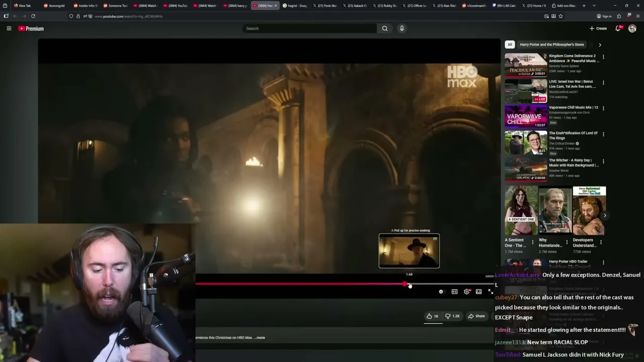This screenshot has width=644, height=362.
Task: Bookmark this page with the star
Action: tap(560, 16)
